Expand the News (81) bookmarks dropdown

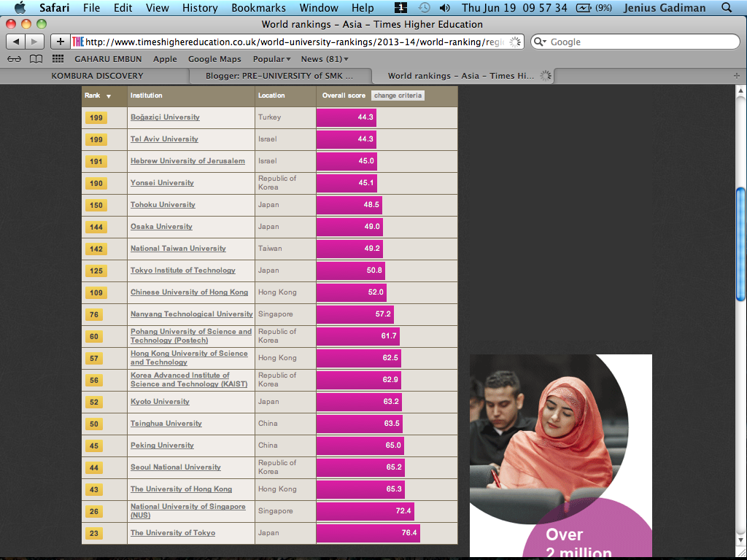click(x=325, y=59)
